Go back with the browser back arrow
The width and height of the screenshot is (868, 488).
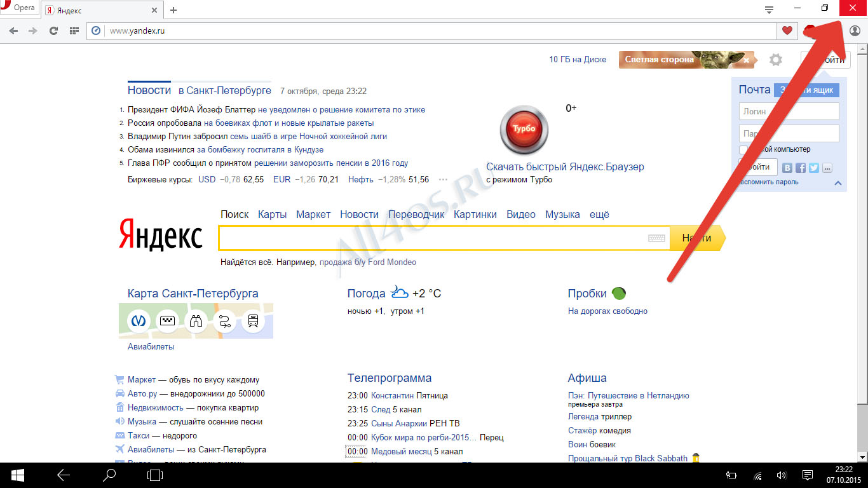13,30
